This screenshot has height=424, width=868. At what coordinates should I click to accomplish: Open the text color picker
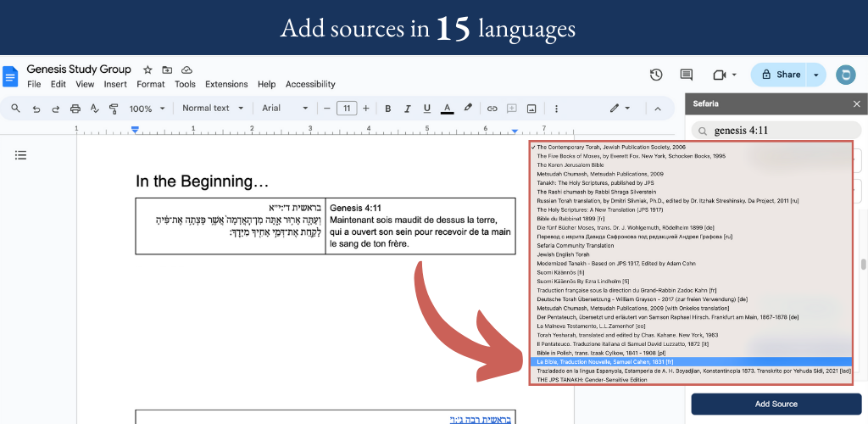click(448, 109)
